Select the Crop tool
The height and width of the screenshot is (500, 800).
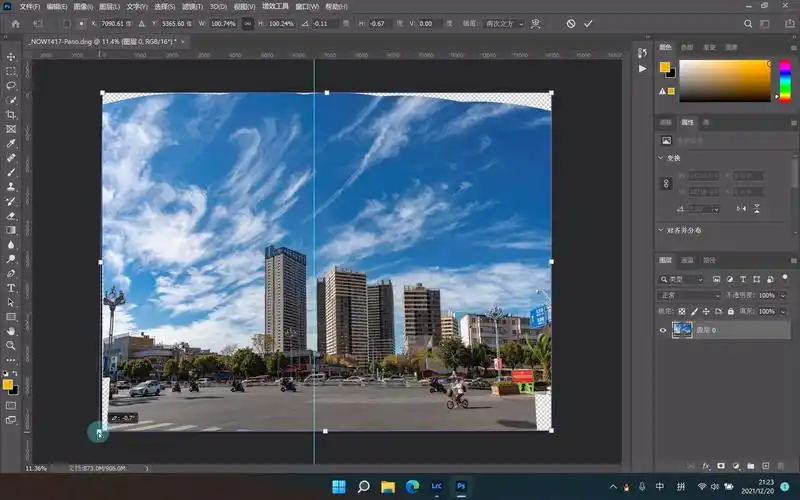(11, 115)
